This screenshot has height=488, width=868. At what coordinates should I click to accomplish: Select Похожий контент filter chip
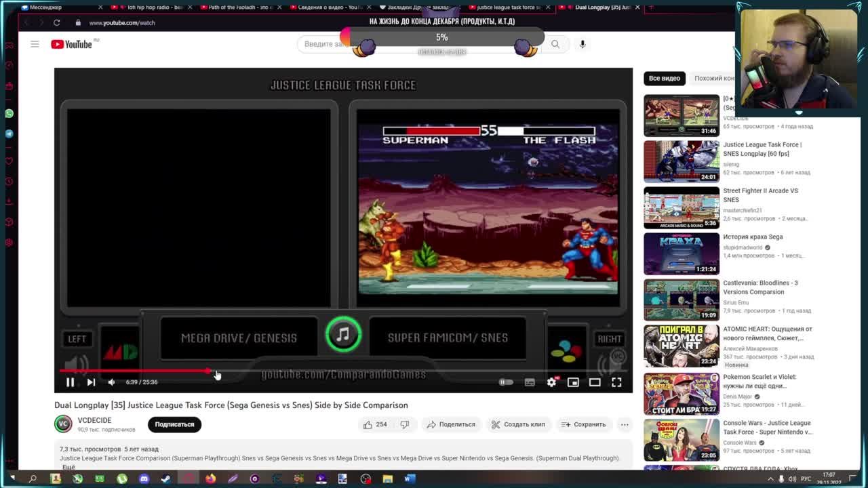713,78
